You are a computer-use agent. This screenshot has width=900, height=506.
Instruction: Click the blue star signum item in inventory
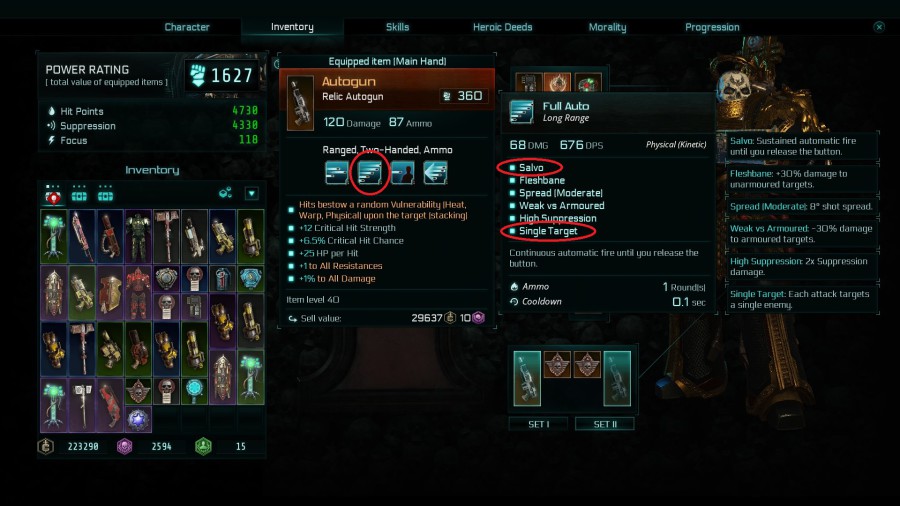138,419
